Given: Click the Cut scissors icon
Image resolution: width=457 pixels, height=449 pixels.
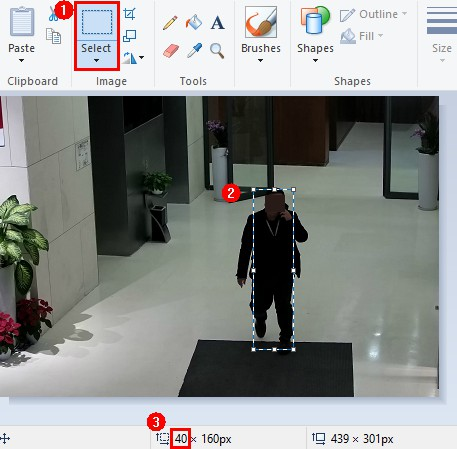Looking at the screenshot, I should tap(52, 15).
